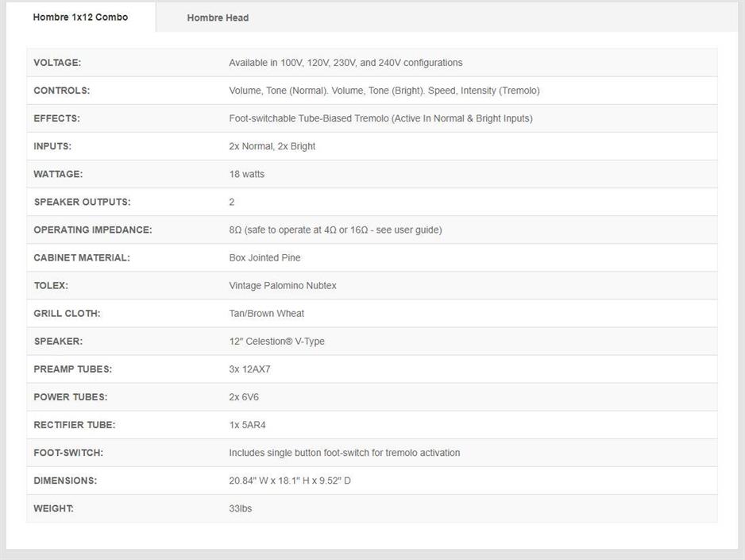Screen dimensions: 745x560
Task: Click the RECTIFIER TUBE label
Action: tap(75, 425)
